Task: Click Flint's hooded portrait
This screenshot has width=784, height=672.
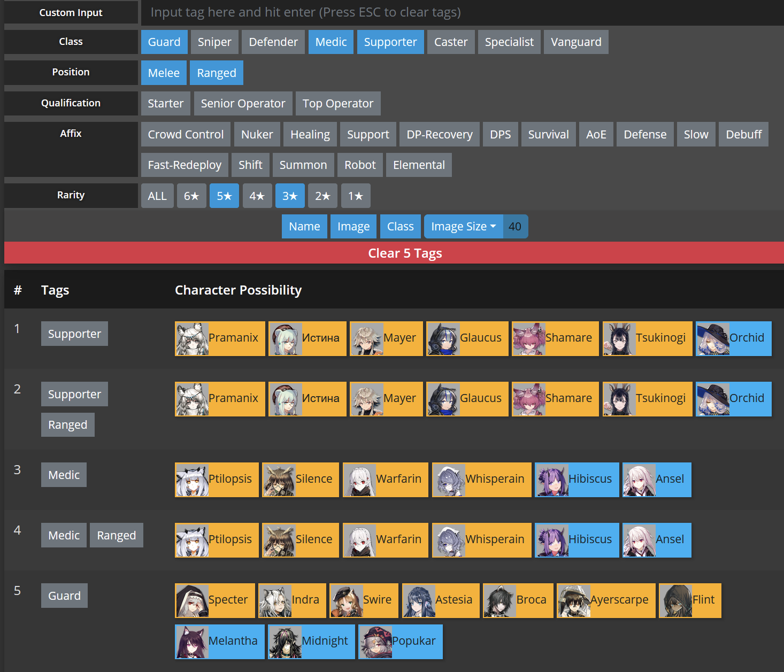Action: point(676,600)
